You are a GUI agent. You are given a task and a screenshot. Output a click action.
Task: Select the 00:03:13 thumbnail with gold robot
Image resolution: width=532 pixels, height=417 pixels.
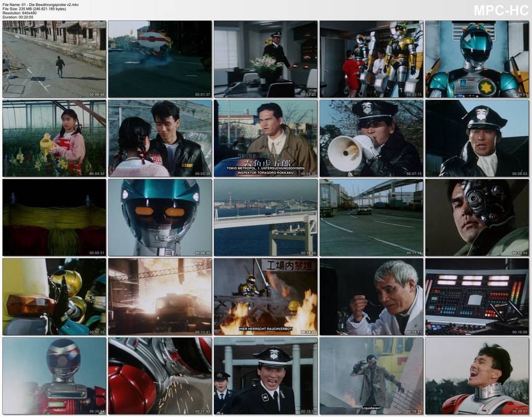371,59
